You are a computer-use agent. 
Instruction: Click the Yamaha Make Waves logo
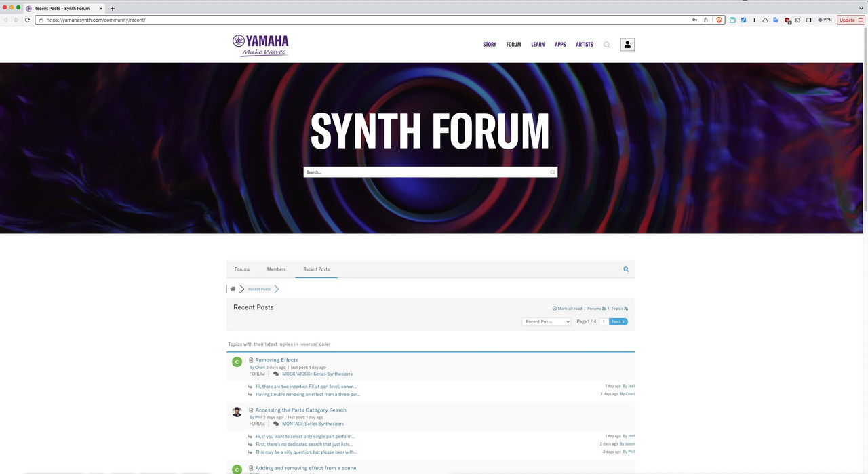click(260, 45)
